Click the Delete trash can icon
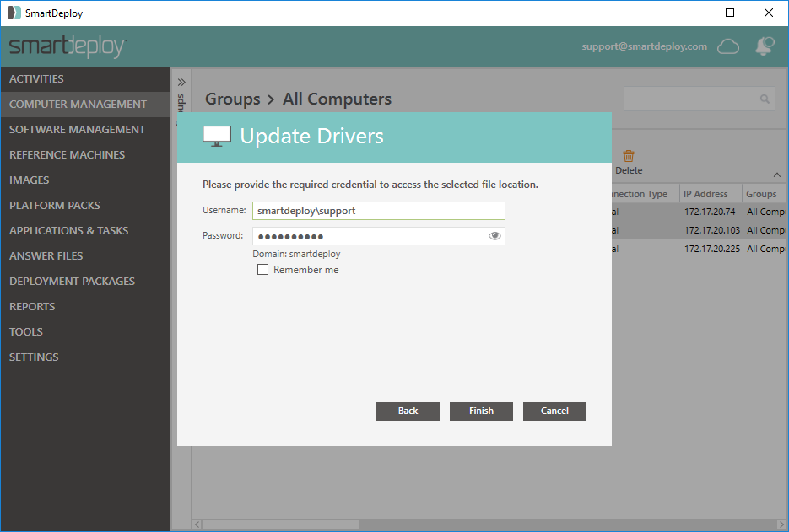 pyautogui.click(x=629, y=156)
